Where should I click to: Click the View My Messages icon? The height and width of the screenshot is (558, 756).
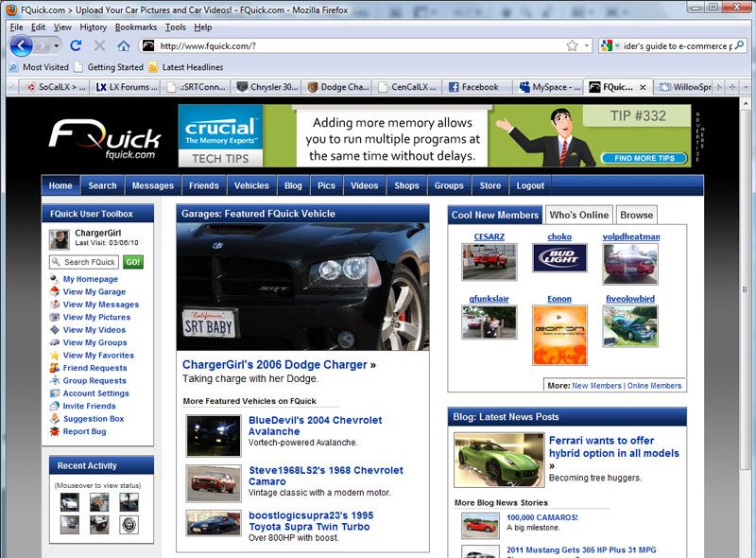point(55,305)
